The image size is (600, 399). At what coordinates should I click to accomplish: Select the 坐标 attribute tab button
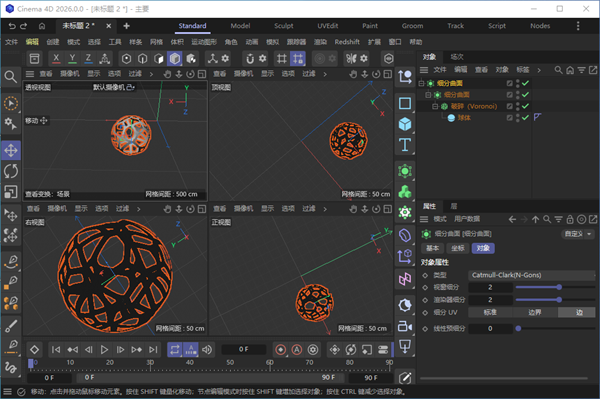[x=458, y=248]
